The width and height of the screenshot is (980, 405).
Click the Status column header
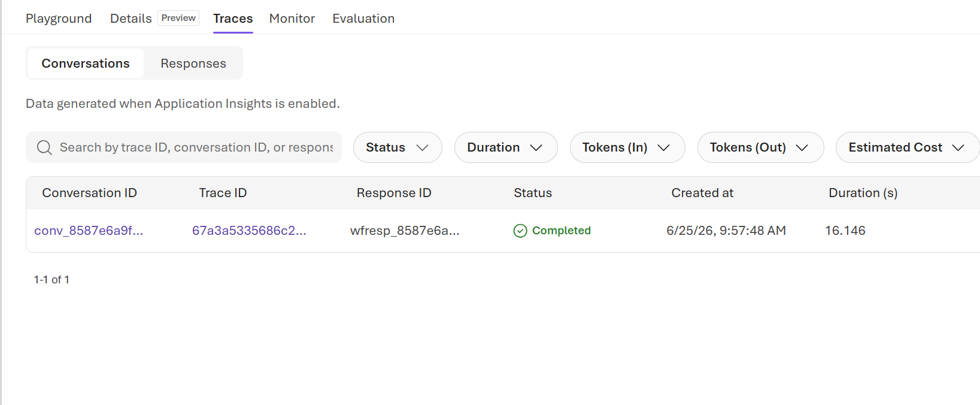pos(533,193)
